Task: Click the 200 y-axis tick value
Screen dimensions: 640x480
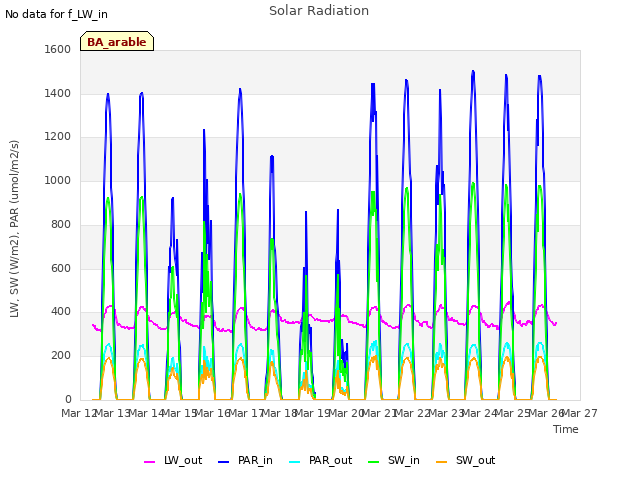Action: tap(61, 356)
